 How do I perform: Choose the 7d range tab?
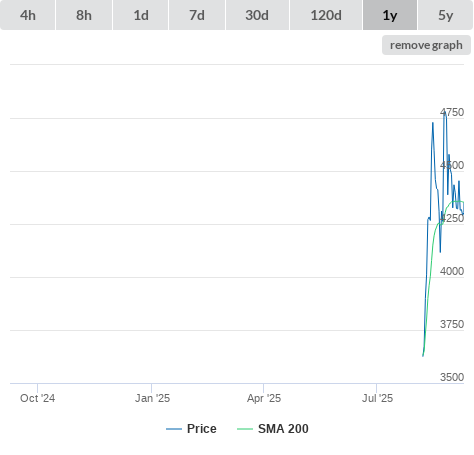[197, 15]
